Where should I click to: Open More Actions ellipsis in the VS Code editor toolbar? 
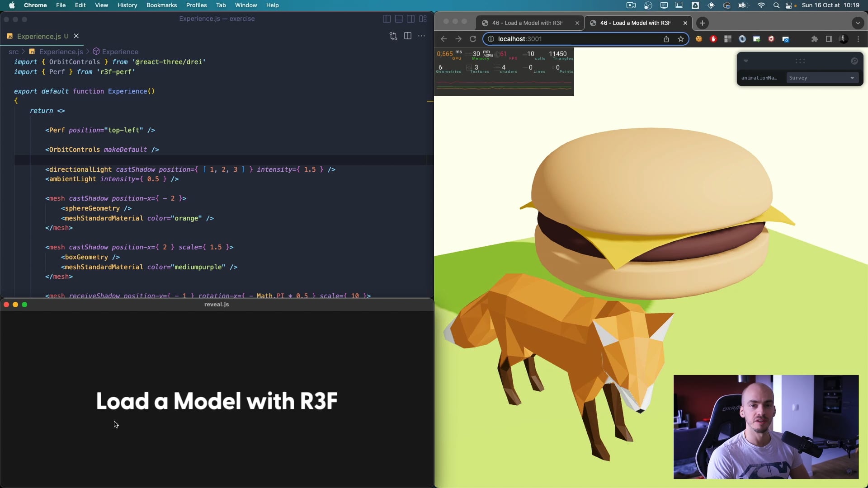point(422,36)
